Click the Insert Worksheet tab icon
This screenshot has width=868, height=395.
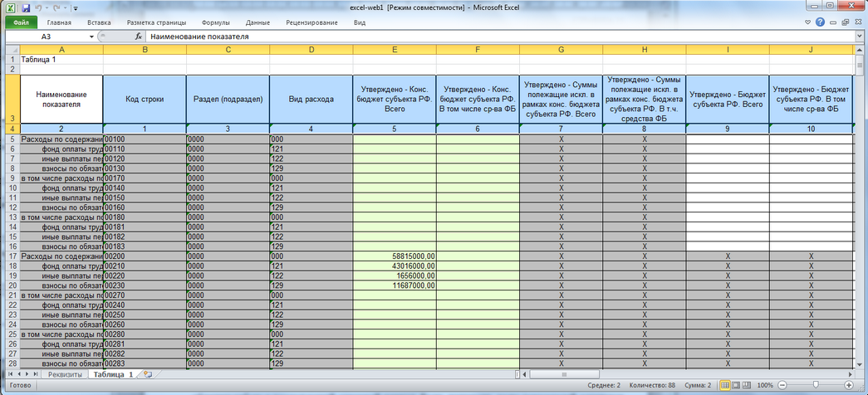coord(147,374)
